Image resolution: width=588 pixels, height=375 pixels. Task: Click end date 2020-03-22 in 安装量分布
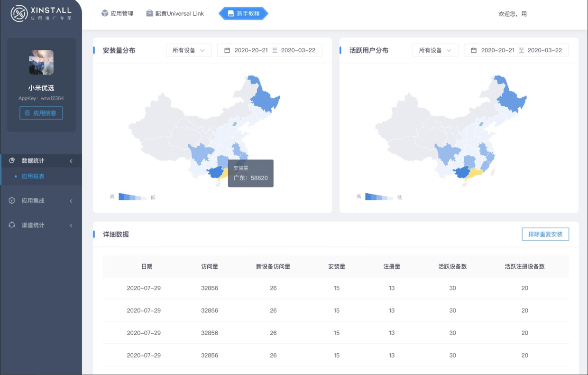coord(298,50)
